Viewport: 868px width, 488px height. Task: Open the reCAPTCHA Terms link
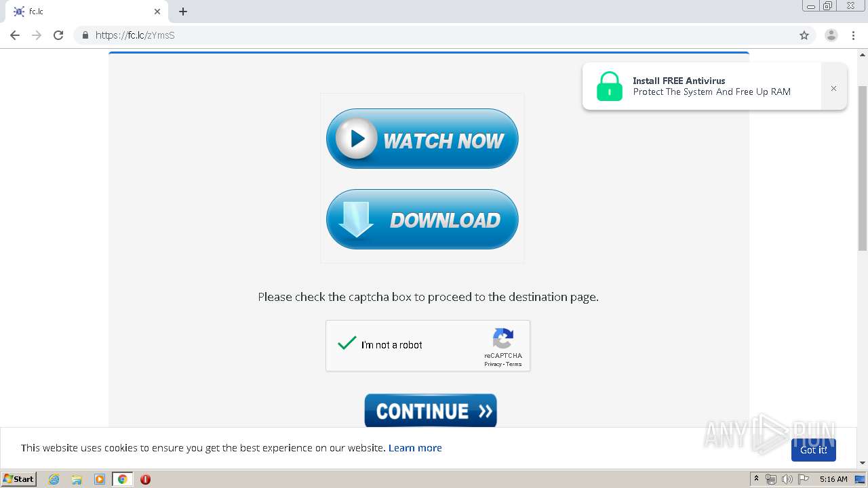coord(514,365)
